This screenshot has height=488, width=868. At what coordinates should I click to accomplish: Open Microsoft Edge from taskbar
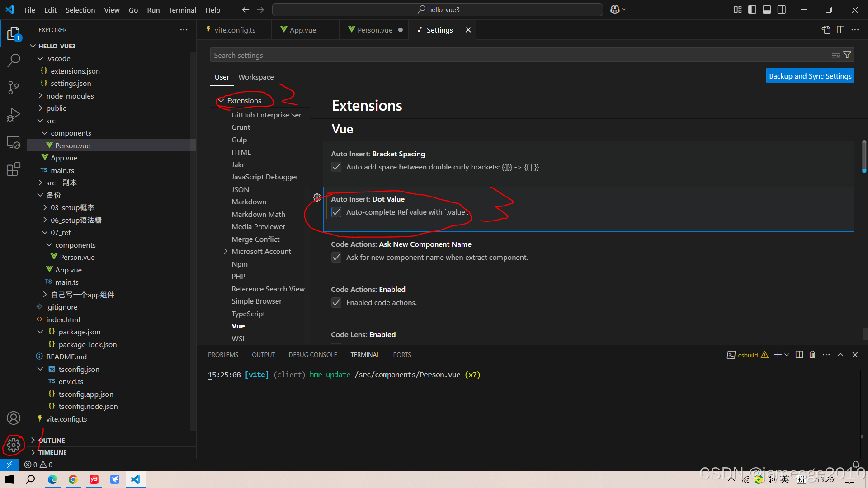(x=52, y=479)
